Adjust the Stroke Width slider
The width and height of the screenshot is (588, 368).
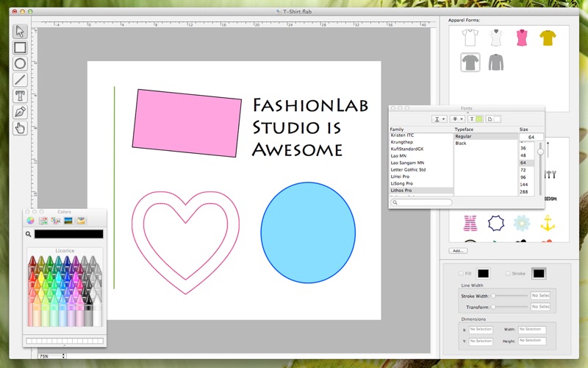(492, 296)
